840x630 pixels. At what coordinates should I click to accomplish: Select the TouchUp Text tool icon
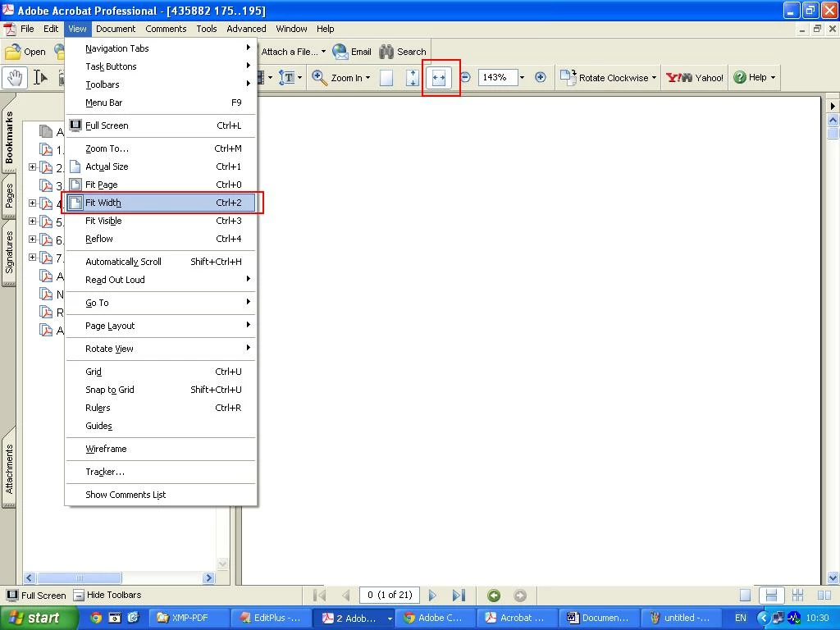[x=287, y=78]
